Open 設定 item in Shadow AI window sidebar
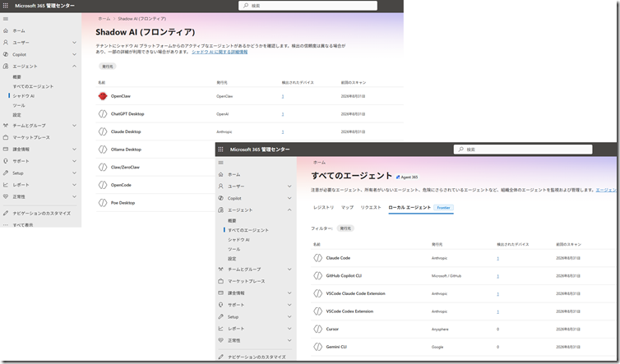The image size is (620, 364). tap(16, 115)
